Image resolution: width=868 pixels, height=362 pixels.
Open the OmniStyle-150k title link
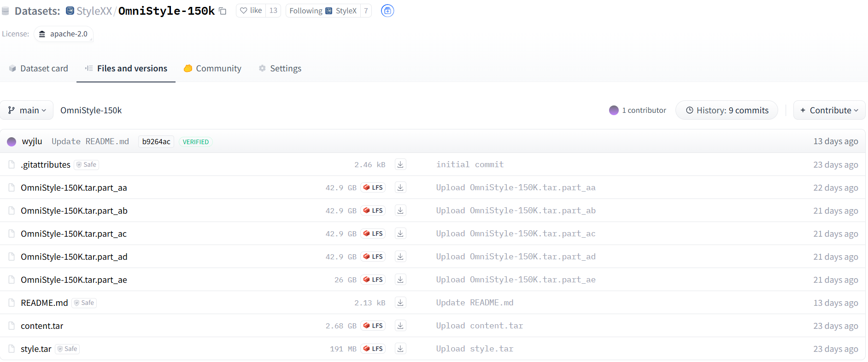coord(166,11)
